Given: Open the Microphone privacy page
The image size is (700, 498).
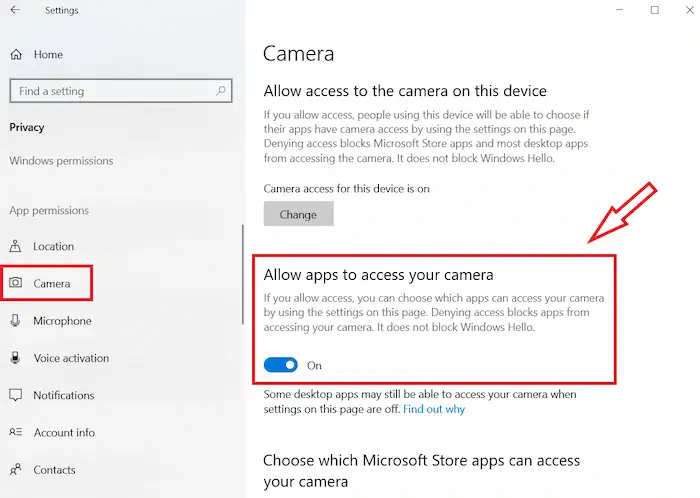Looking at the screenshot, I should tap(62, 321).
